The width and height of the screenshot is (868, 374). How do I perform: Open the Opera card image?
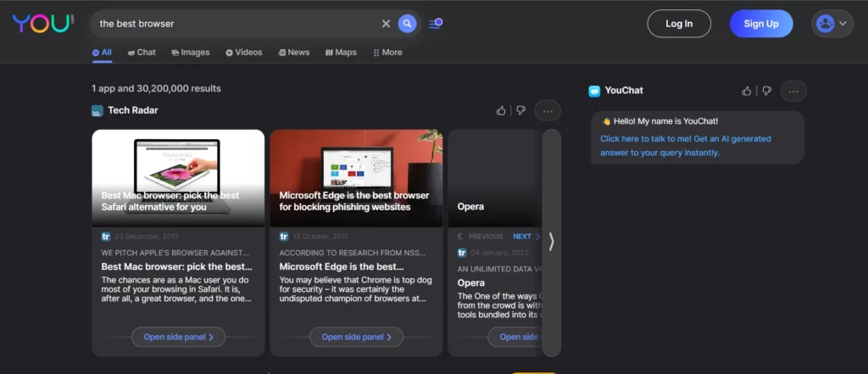(x=495, y=178)
